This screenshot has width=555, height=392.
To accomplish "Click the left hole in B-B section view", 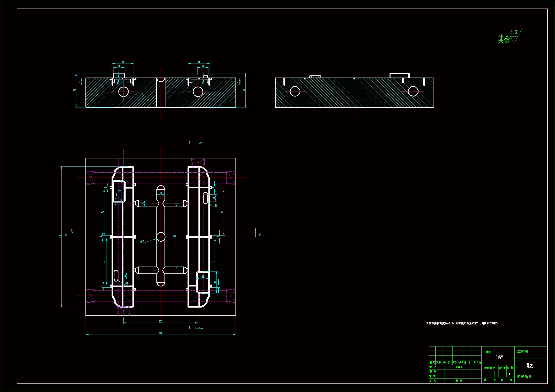I will [x=295, y=91].
